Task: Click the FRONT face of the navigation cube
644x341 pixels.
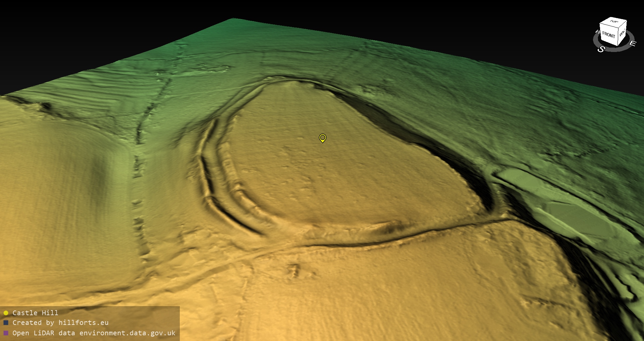Action: (608, 35)
